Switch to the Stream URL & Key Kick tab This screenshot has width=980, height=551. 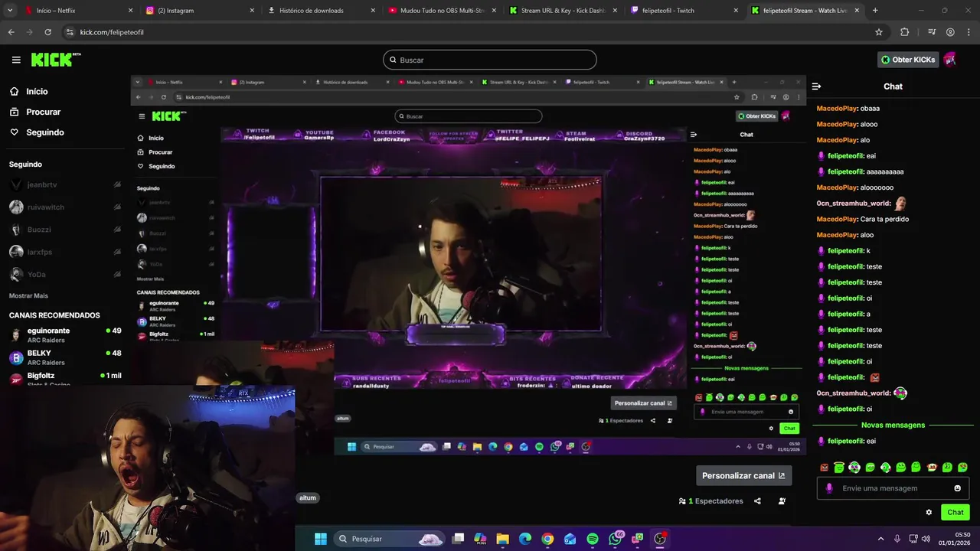tap(563, 11)
